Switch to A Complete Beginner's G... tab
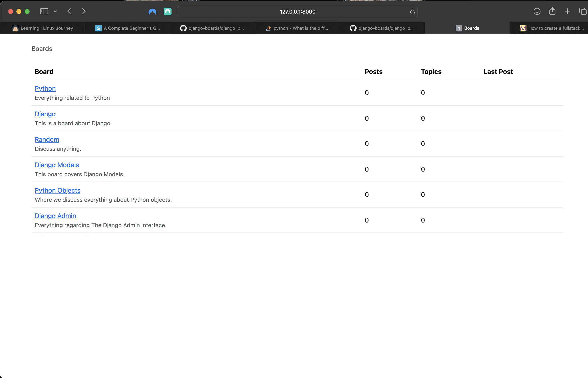The image size is (588, 378). [127, 28]
